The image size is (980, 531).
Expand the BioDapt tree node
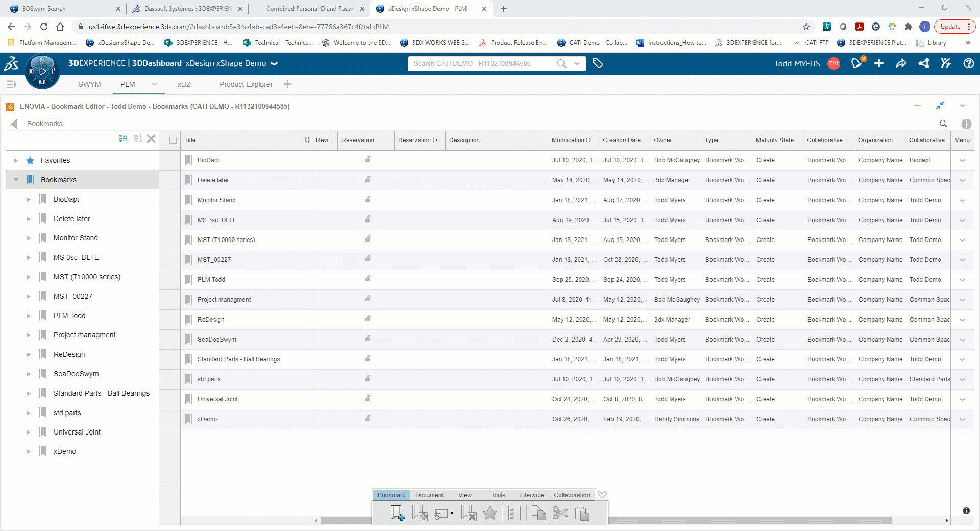pos(29,199)
